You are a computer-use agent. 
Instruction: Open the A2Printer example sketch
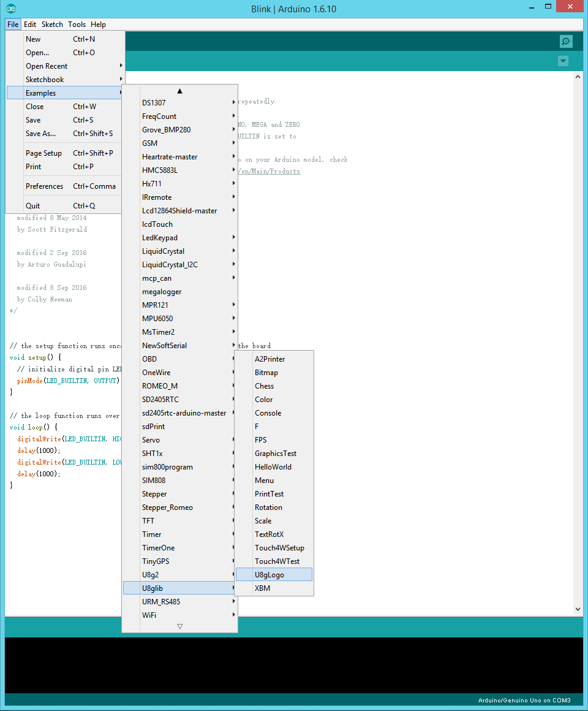coord(274,359)
